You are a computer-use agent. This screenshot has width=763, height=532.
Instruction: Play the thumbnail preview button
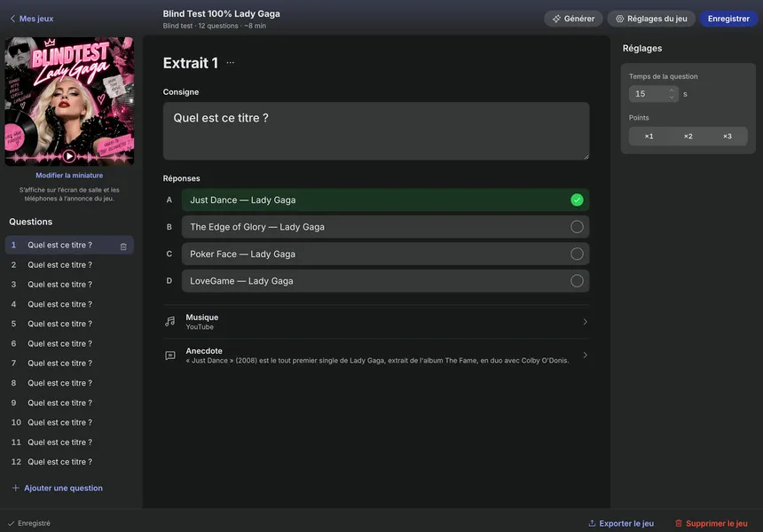pos(69,156)
